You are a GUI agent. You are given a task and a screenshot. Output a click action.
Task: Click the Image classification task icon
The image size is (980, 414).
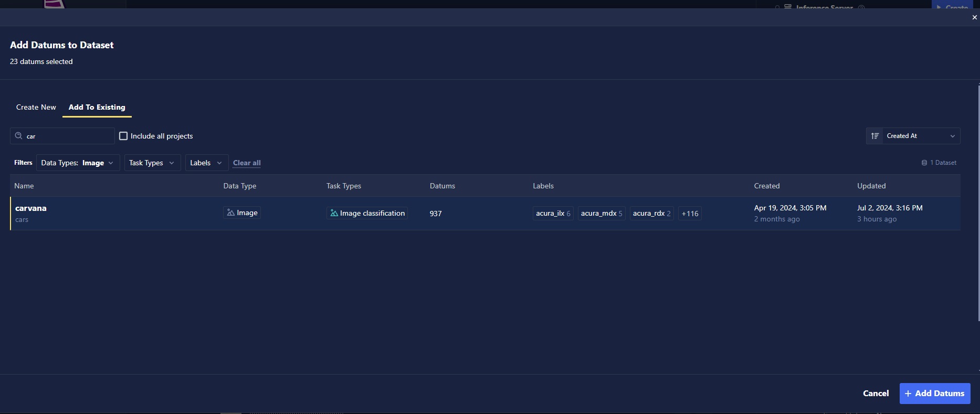[x=333, y=213]
